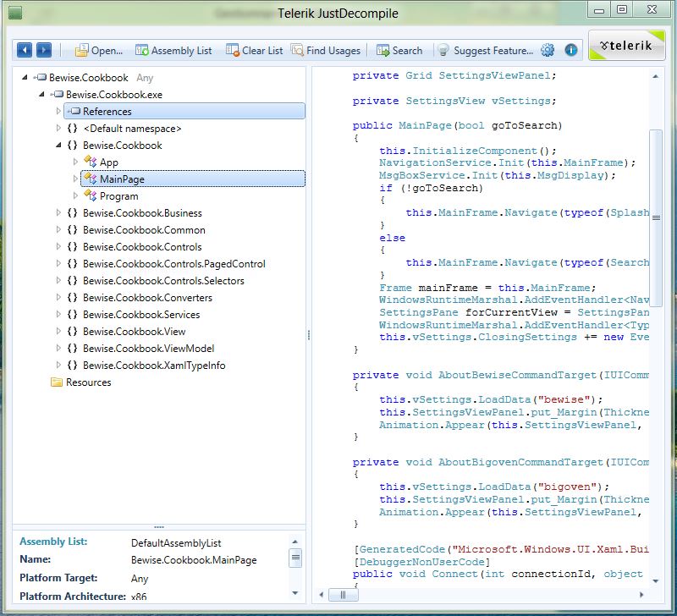Click AboutBigovenCommandTarget method name
The height and width of the screenshot is (616, 677).
click(520, 462)
